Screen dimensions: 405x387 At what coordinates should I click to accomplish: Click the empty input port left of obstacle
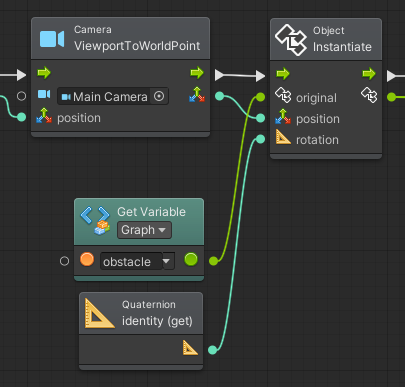[64, 261]
